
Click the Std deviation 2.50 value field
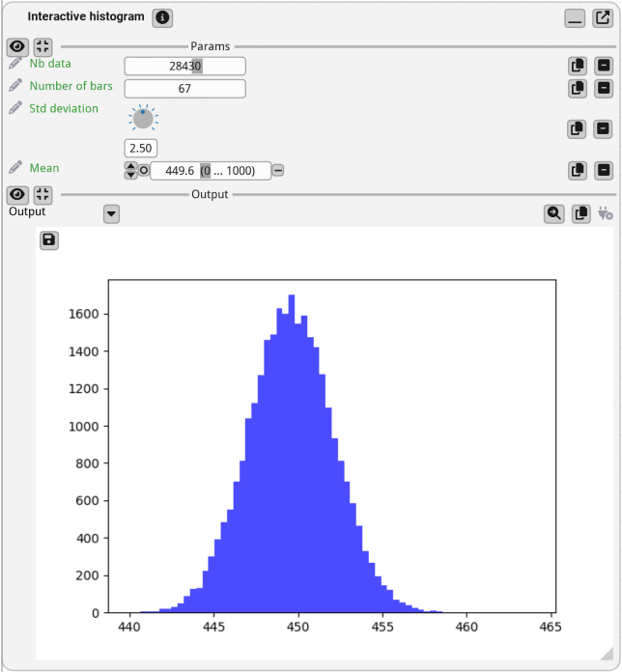[141, 149]
